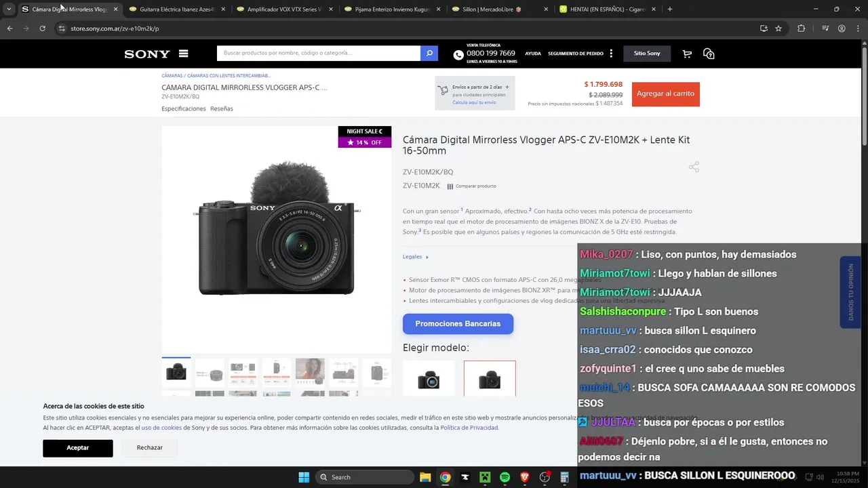Image resolution: width=868 pixels, height=488 pixels.
Task: Open the Política de Privacidad link
Action: coord(469,428)
